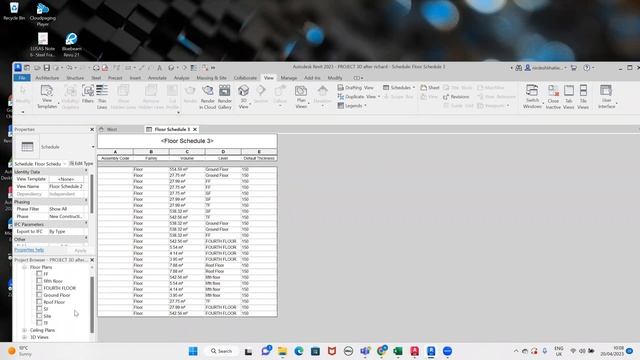The width and height of the screenshot is (640, 360).
Task: Click the Switch Windows button
Action: coord(532,97)
